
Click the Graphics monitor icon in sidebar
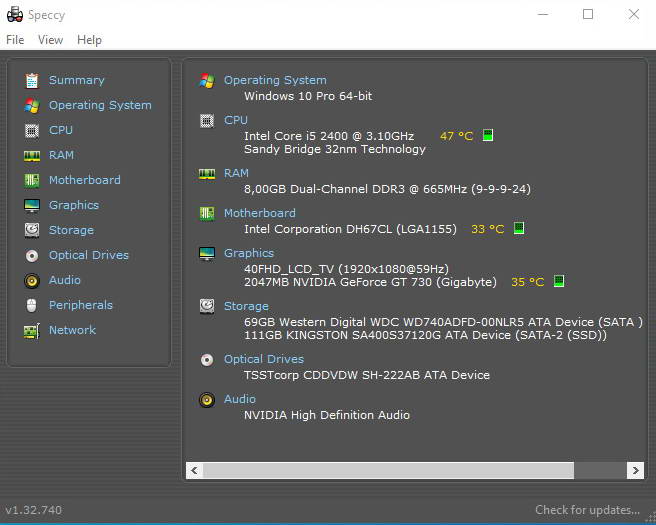[x=32, y=205]
